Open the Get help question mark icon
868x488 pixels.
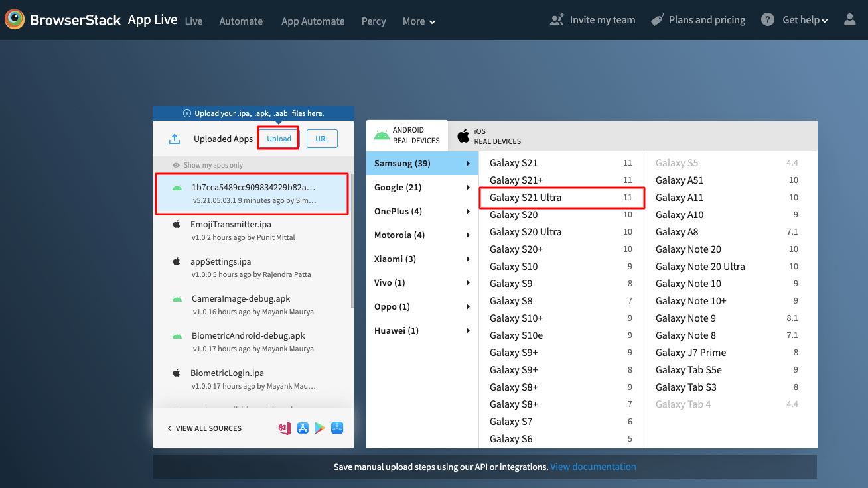[767, 19]
